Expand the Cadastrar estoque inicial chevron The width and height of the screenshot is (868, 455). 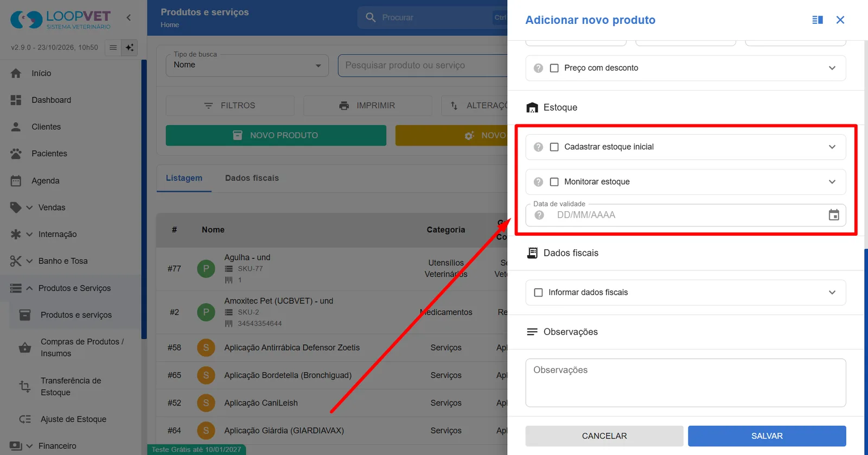click(832, 147)
